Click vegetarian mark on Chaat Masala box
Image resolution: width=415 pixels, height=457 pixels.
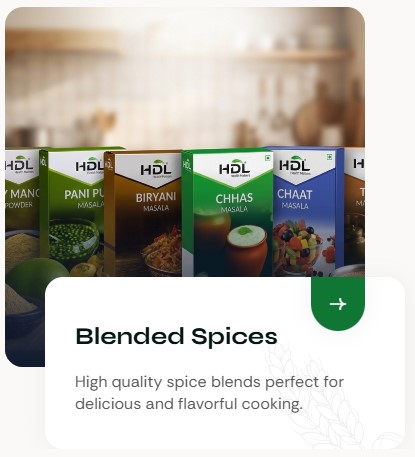coord(329,156)
